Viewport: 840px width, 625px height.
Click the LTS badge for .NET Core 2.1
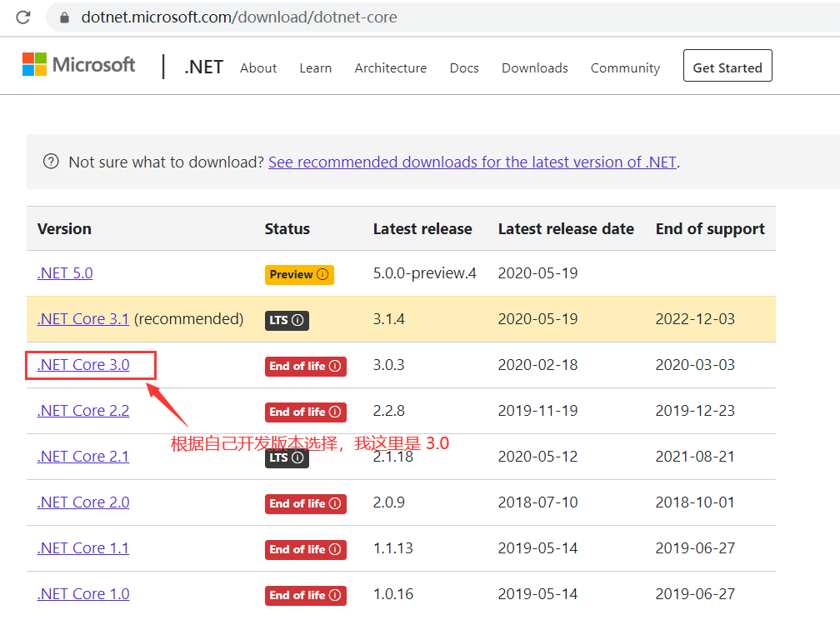[287, 457]
